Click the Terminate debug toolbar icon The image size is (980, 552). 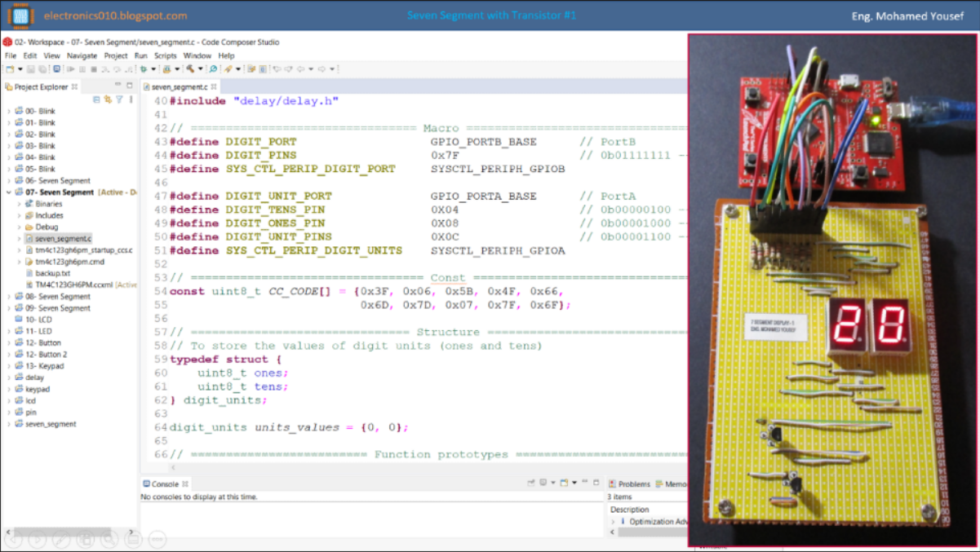94,69
